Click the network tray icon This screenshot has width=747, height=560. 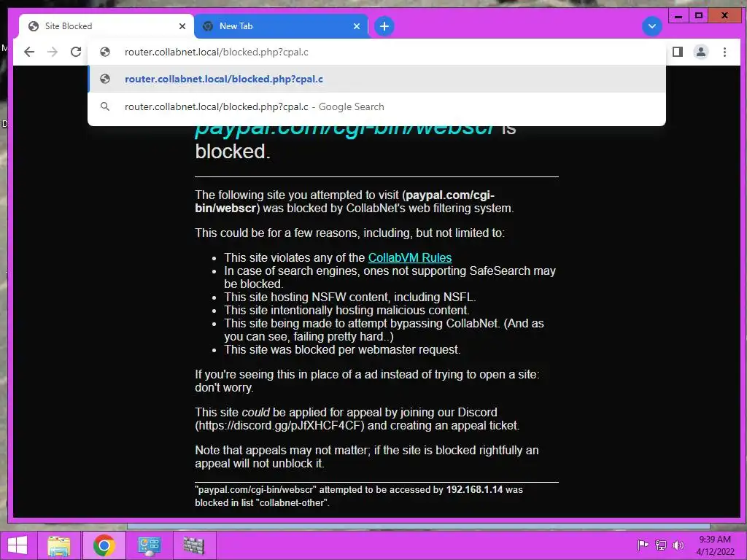point(660,545)
